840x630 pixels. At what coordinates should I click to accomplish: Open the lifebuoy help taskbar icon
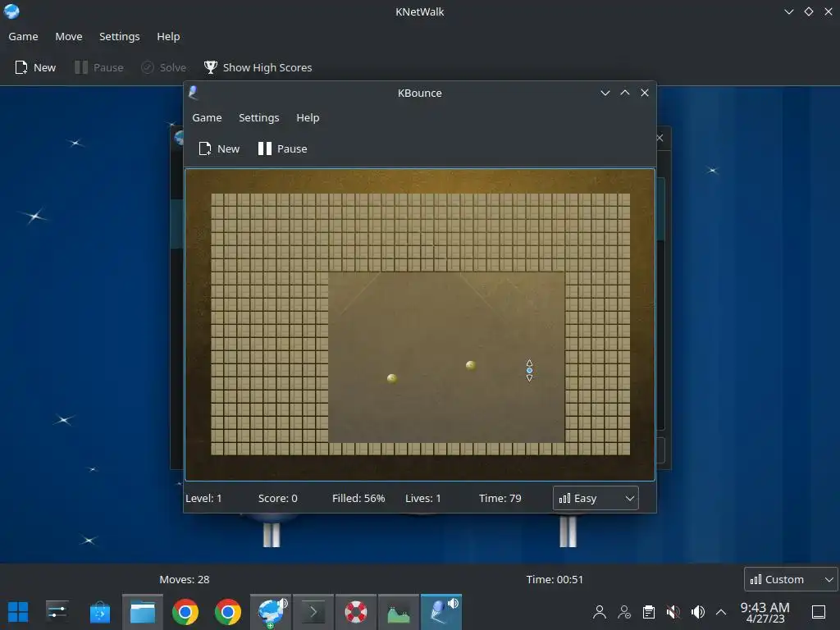click(356, 612)
